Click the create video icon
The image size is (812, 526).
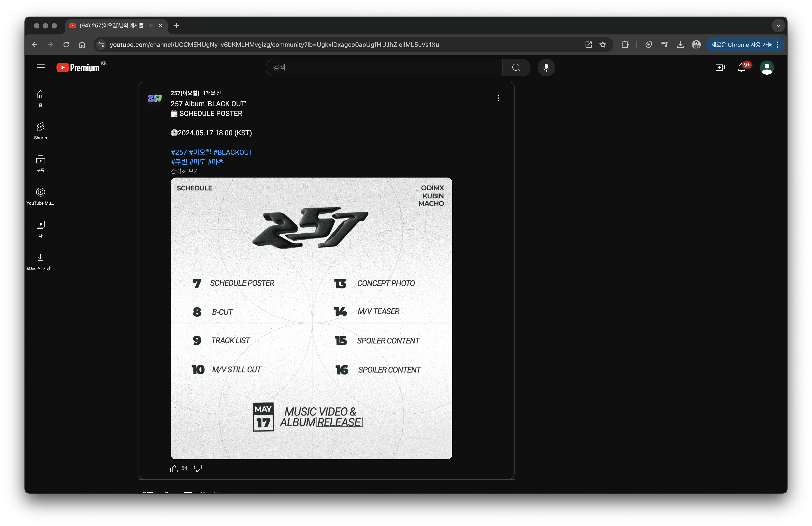[x=720, y=68]
